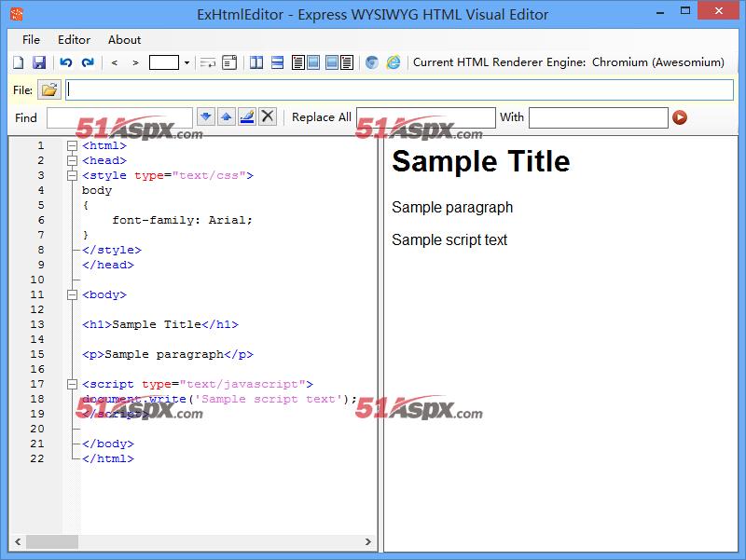This screenshot has height=560, width=746.
Task: Click the Replace All input field
Action: click(x=426, y=118)
